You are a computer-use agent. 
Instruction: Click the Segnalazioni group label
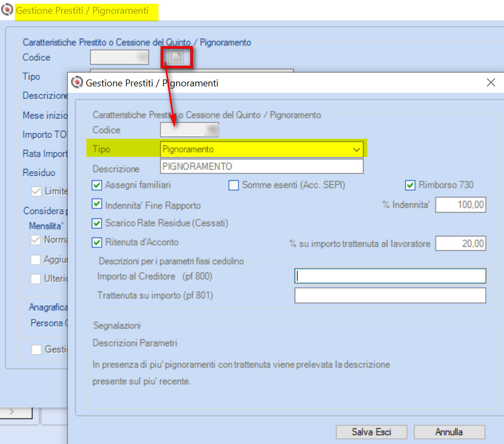117,325
